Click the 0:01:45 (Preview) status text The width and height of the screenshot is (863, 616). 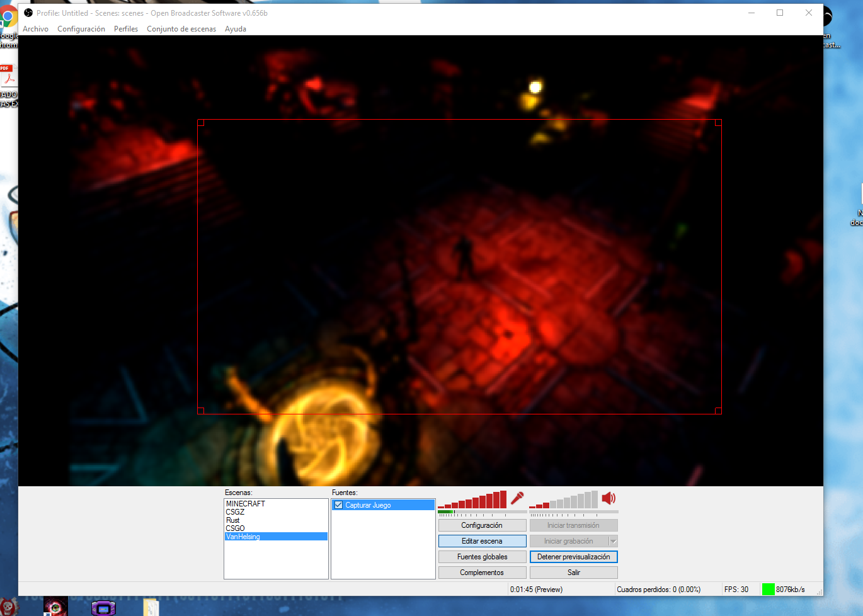coord(536,590)
